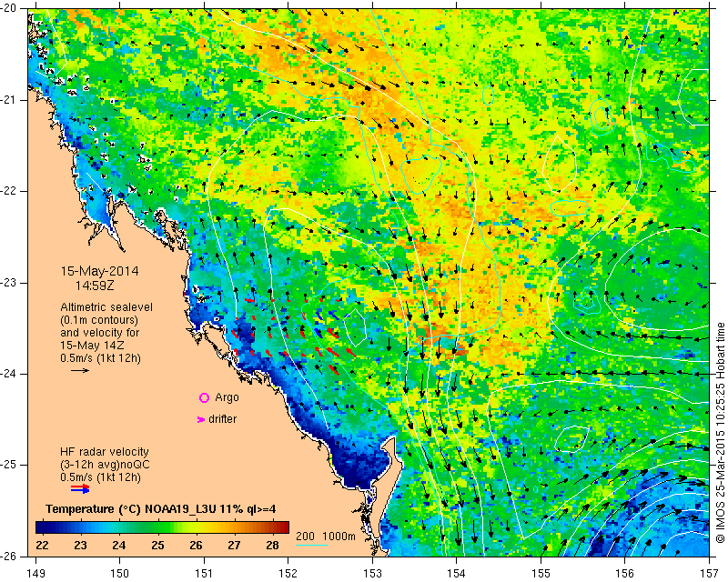Image resolution: width=728 pixels, height=582 pixels.
Task: Click the 'drifter' legend label
Action: (x=222, y=419)
